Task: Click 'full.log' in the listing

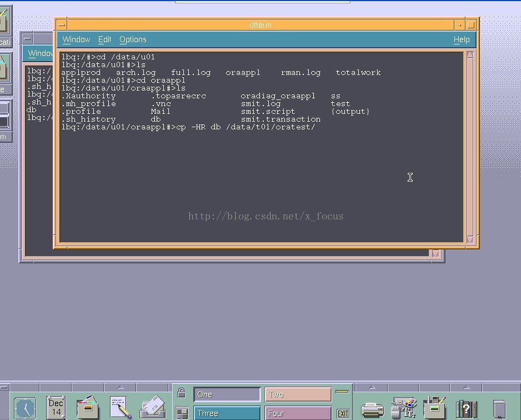Action: 191,73
